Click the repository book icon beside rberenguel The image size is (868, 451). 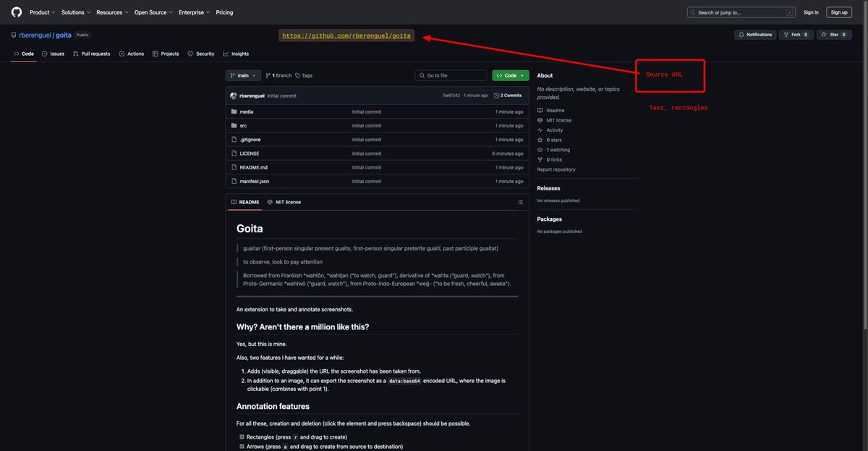point(13,35)
